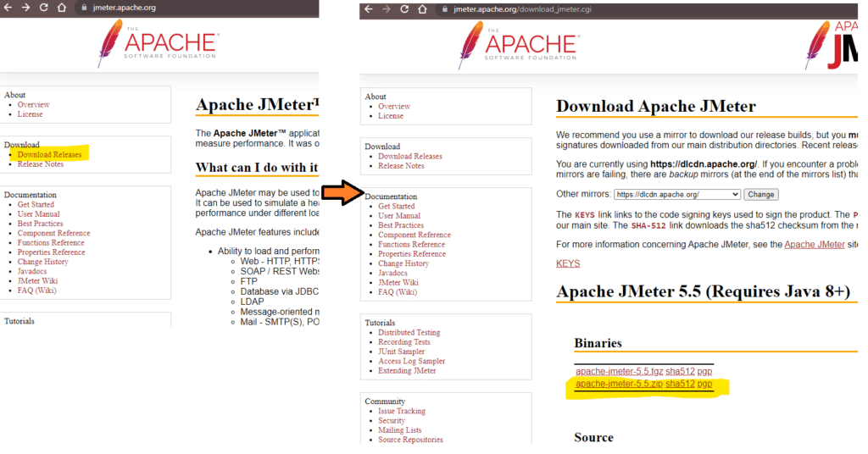Open License link on left page
This screenshot has width=868, height=454.
click(30, 113)
